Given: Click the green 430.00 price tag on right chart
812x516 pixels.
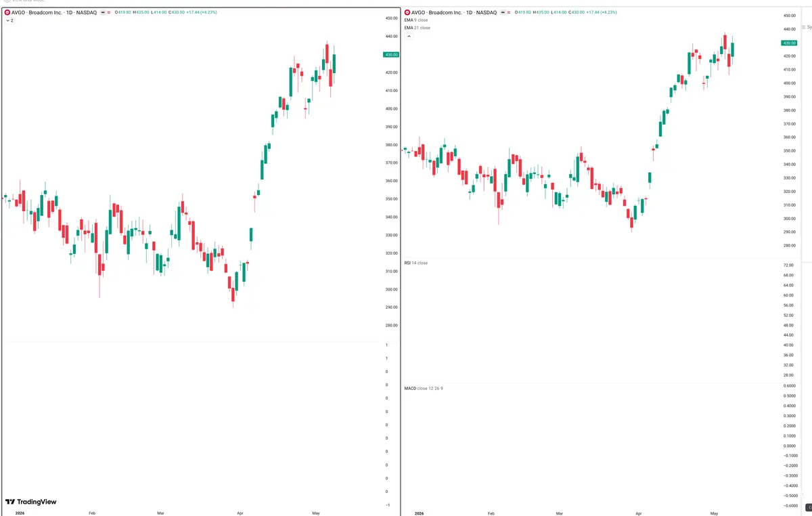Looking at the screenshot, I should coord(789,43).
